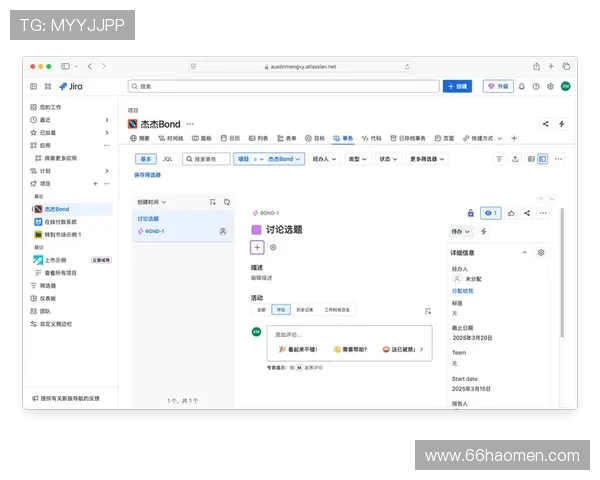Open the notifications bell
This screenshot has height=480, width=600.
(522, 87)
